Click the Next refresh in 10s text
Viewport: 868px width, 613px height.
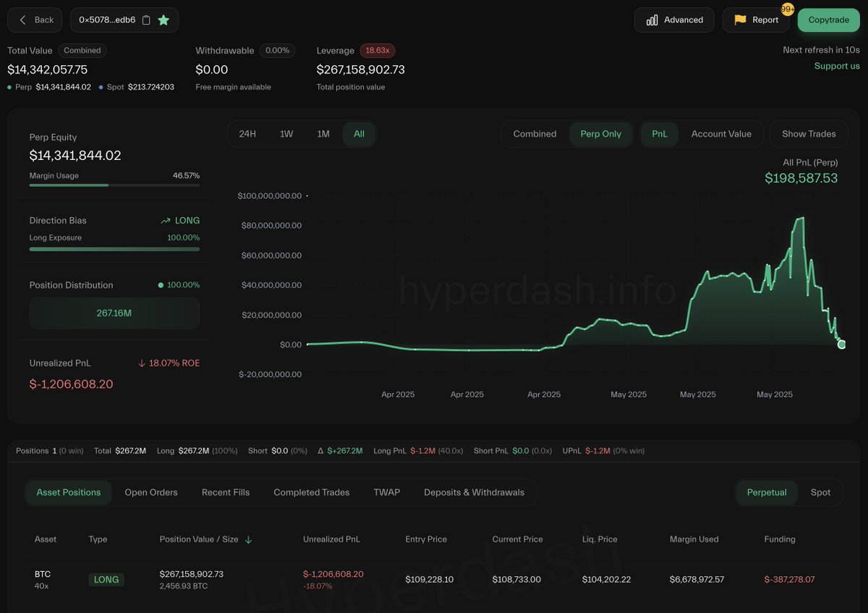(x=821, y=50)
